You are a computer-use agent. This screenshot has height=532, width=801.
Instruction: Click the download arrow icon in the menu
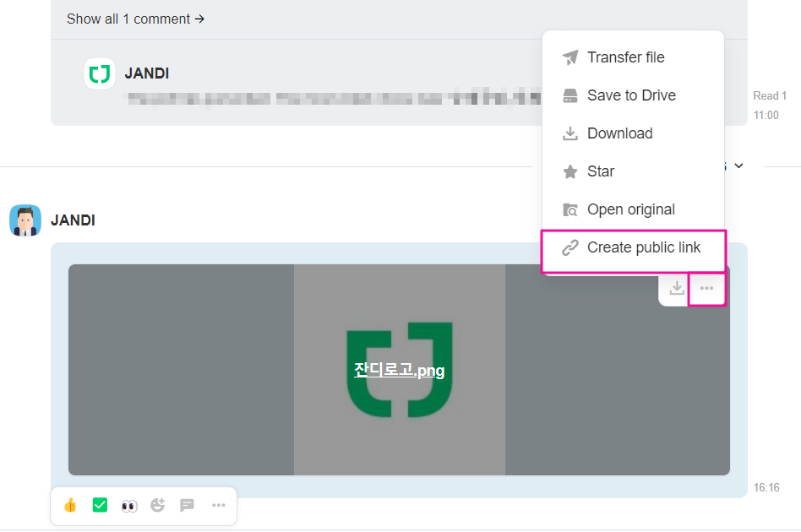coord(570,133)
